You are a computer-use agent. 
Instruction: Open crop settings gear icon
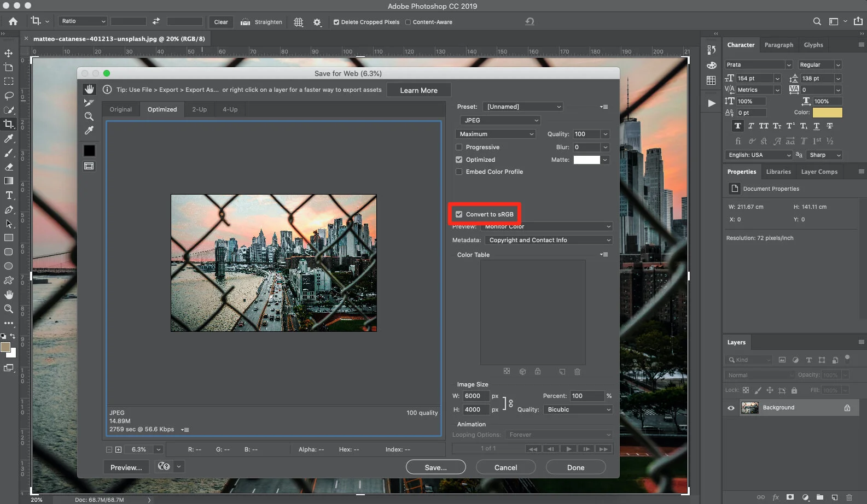coord(317,22)
